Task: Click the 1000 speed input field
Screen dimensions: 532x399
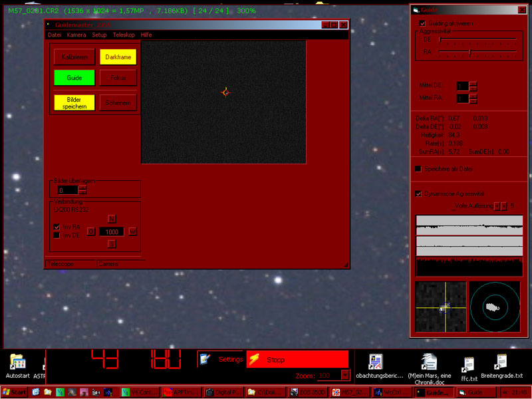Action: [112, 231]
